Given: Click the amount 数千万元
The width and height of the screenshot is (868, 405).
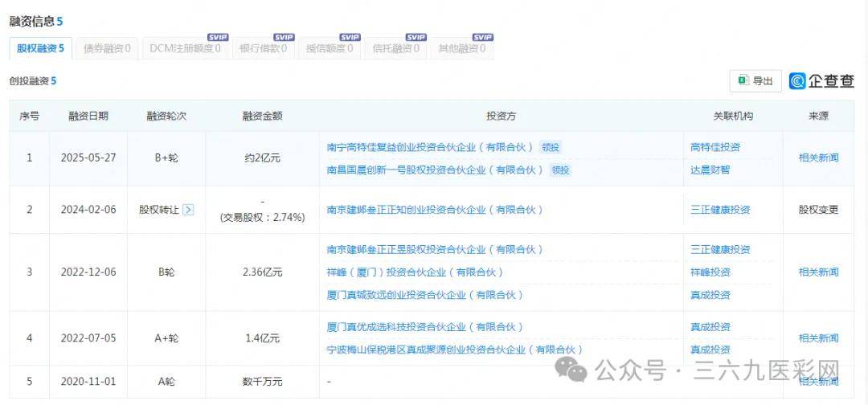Looking at the screenshot, I should 262,382.
